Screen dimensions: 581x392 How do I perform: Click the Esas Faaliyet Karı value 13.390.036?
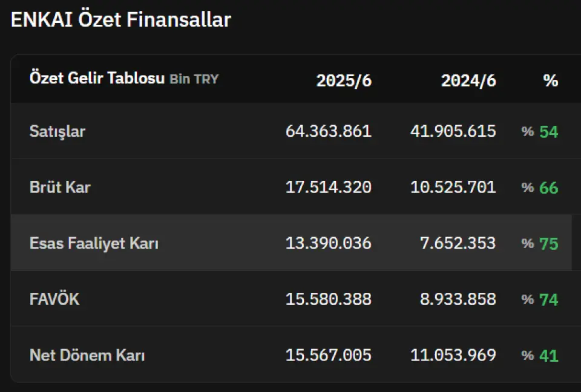click(328, 243)
